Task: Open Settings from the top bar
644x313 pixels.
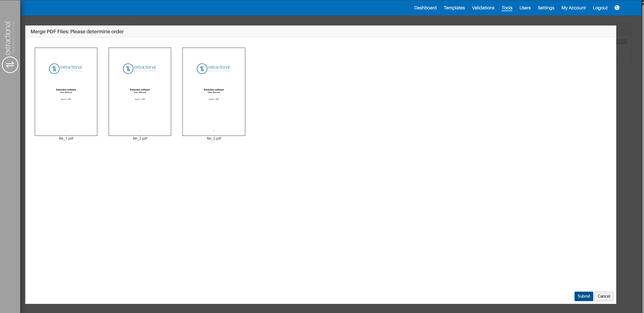Action: (x=546, y=8)
